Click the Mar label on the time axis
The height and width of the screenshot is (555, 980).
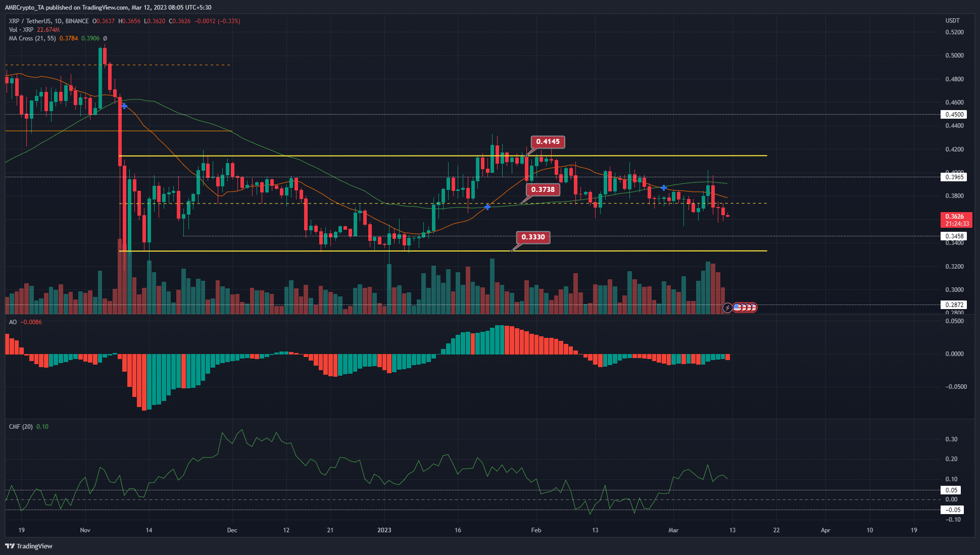click(673, 530)
